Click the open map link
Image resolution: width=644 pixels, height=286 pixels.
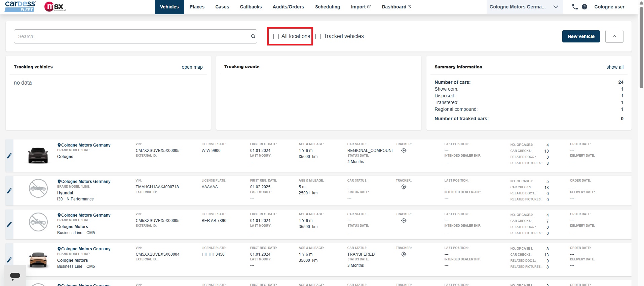[192, 67]
